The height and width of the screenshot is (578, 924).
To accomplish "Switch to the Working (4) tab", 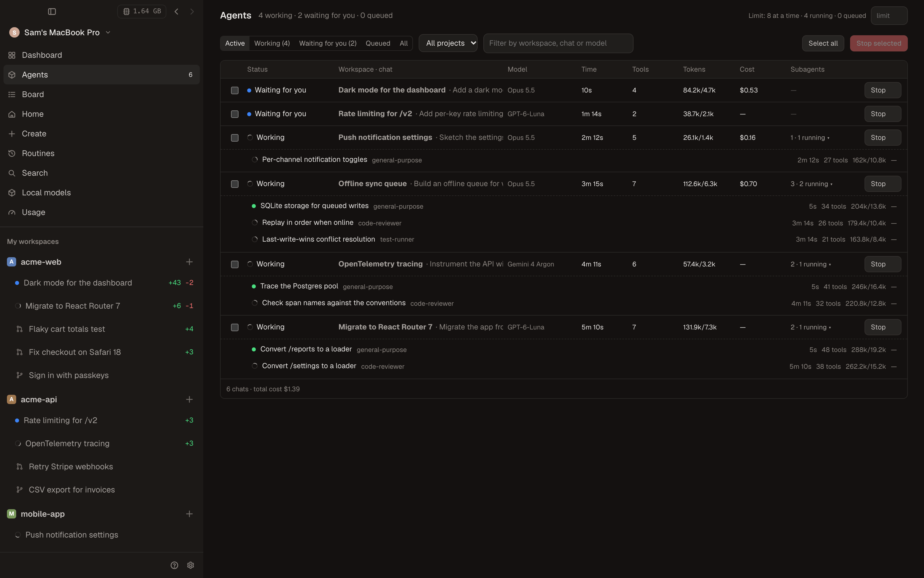I will (x=272, y=43).
